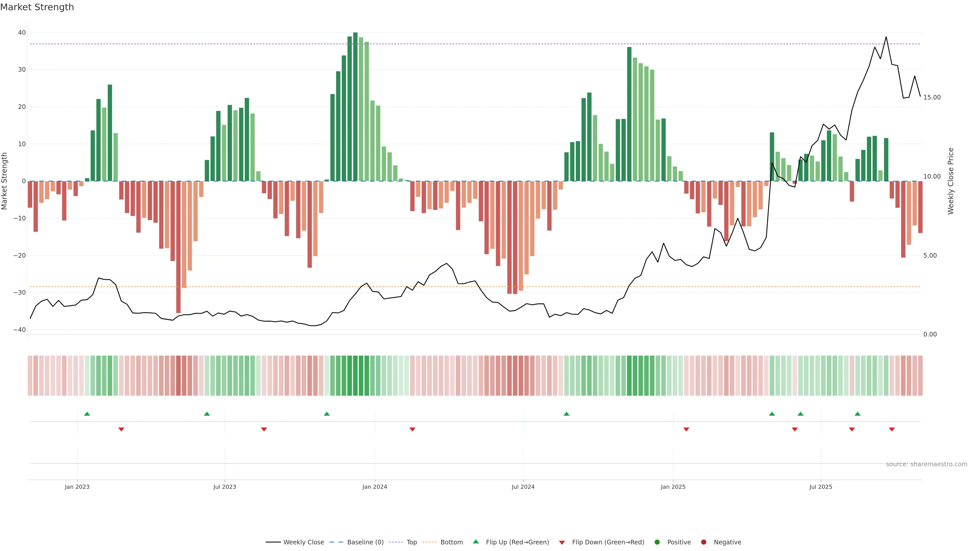Click the last red flip-down marker
Image resolution: width=980 pixels, height=551 pixels.
coord(892,429)
